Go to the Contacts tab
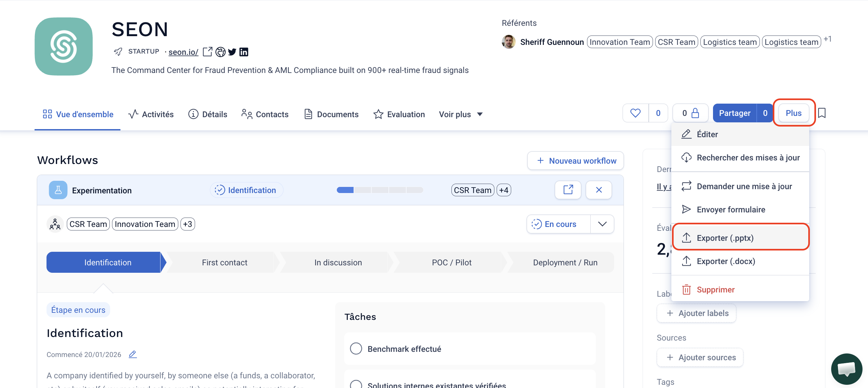This screenshot has width=868, height=388. coord(265,115)
